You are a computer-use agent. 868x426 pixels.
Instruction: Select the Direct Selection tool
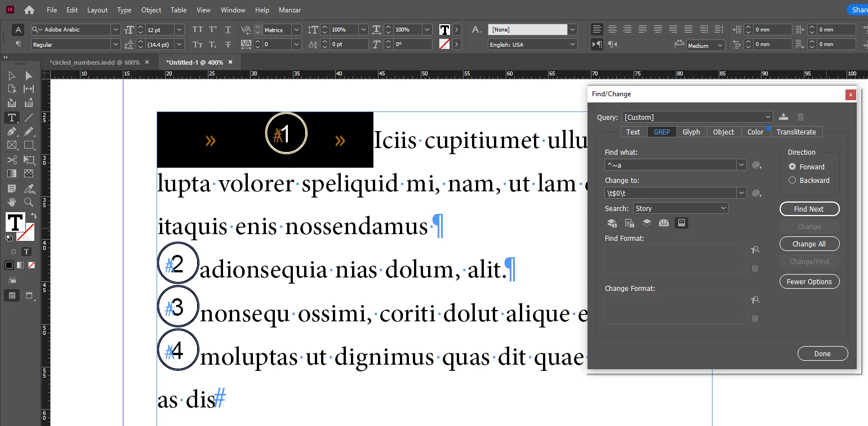click(x=29, y=76)
